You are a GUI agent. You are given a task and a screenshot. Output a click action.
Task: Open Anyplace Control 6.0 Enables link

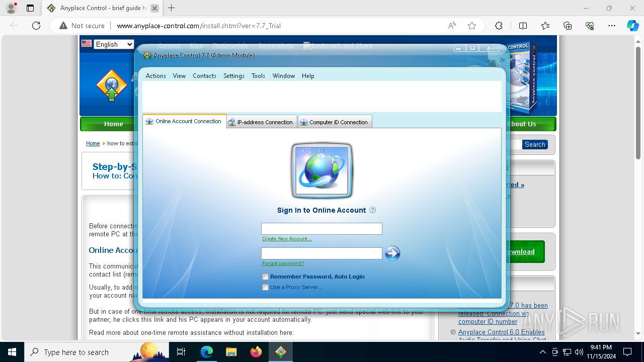[x=501, y=332]
